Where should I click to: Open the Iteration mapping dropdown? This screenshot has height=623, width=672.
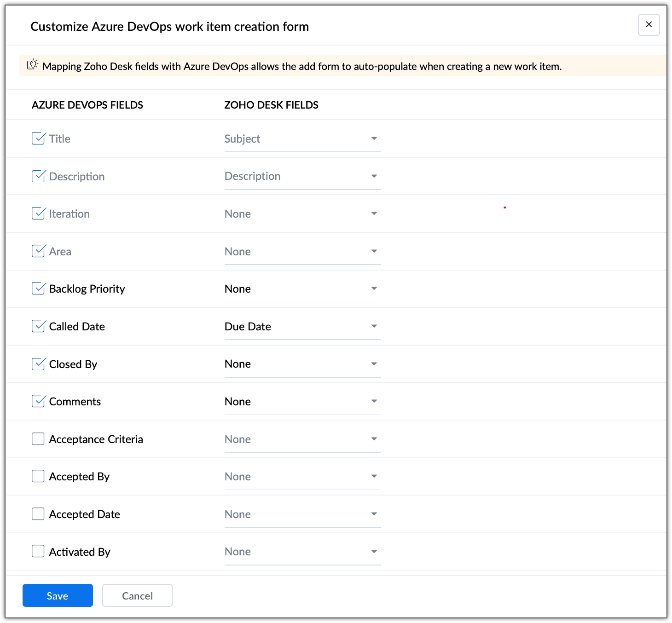[302, 214]
